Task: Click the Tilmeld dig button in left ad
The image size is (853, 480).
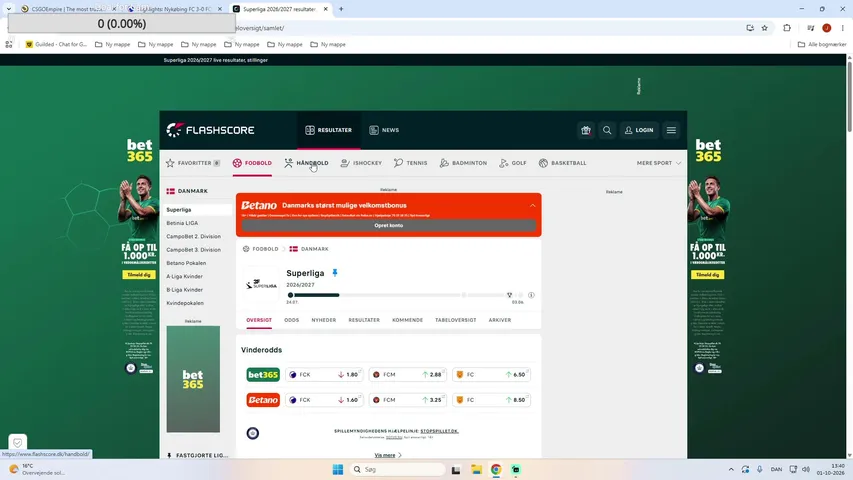Action: point(139,275)
